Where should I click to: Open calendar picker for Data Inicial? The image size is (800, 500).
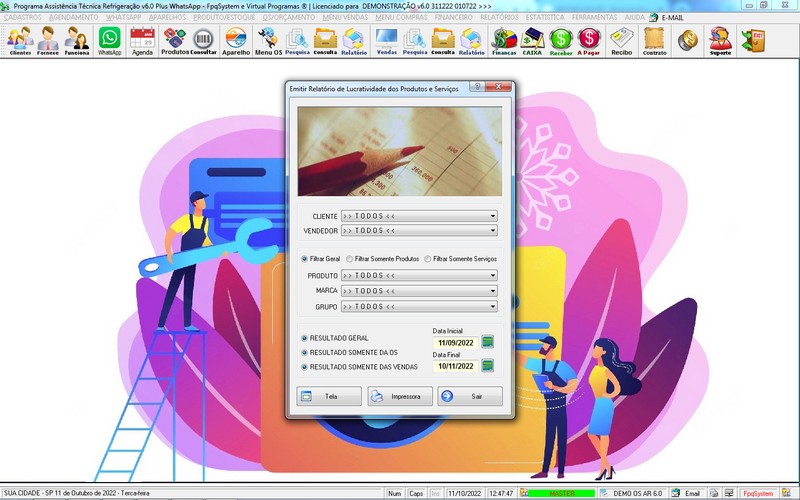[488, 342]
